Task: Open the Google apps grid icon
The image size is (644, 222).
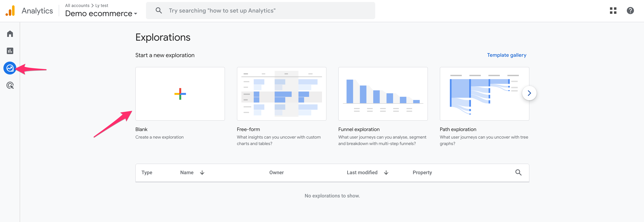Action: (x=613, y=11)
